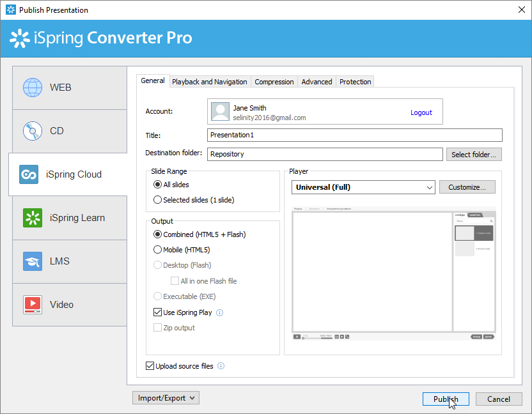Click info icon beside Upload source files
The image size is (532, 414).
point(221,366)
